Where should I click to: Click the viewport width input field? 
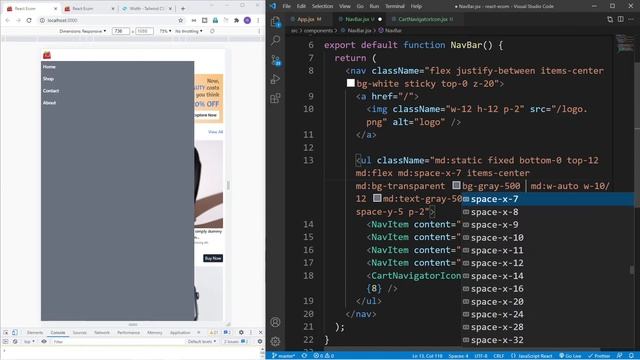(x=120, y=31)
